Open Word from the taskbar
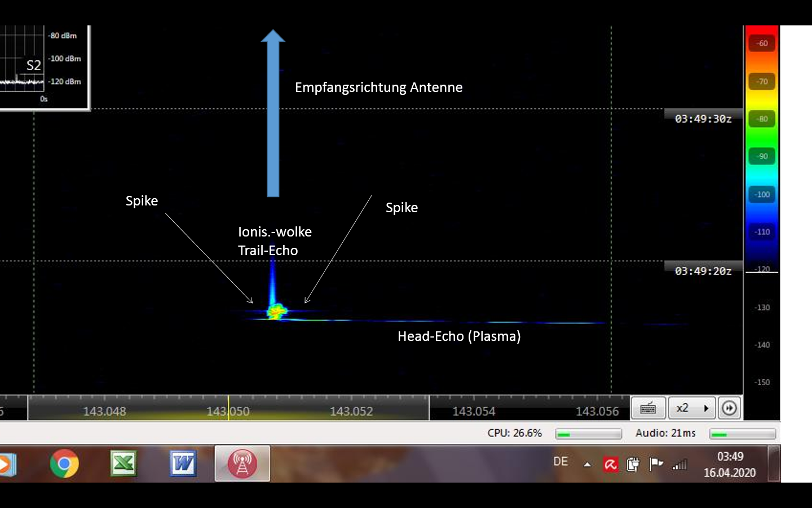This screenshot has width=812, height=508. (183, 463)
